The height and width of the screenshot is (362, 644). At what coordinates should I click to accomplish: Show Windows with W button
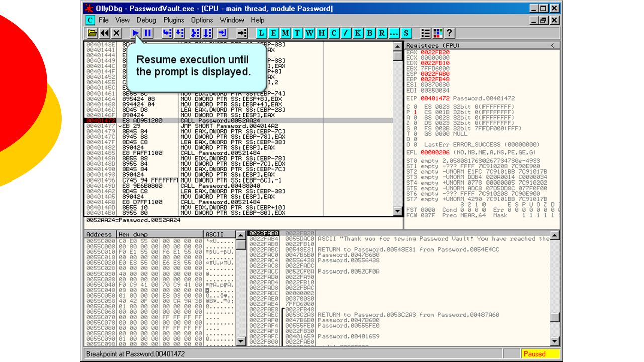[x=309, y=33]
